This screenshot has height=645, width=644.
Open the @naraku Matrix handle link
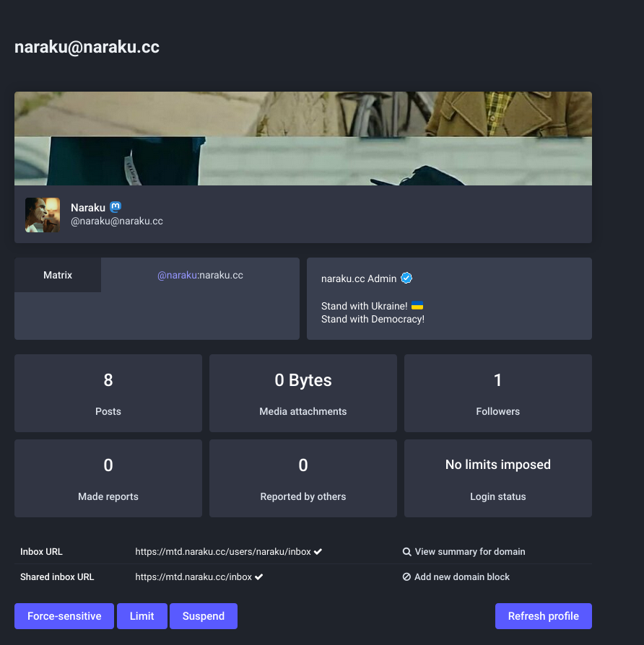tap(178, 275)
